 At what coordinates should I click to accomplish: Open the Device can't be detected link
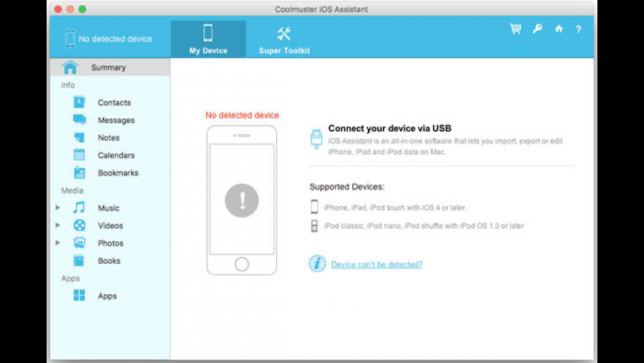(x=377, y=264)
